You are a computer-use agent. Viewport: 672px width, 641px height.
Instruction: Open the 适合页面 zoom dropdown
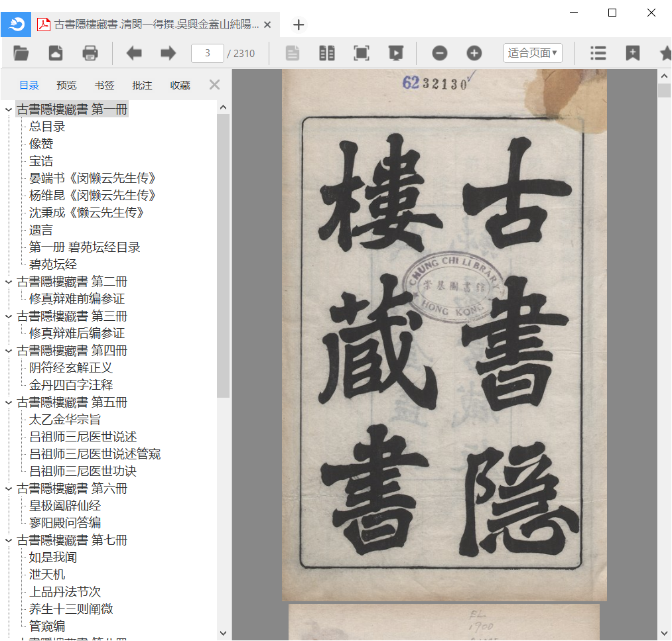pos(533,53)
